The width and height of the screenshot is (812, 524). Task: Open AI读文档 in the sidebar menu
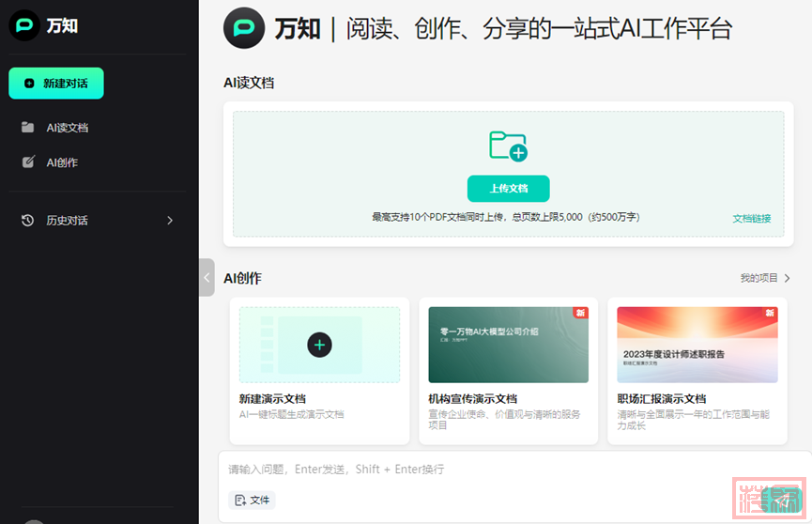click(x=68, y=128)
